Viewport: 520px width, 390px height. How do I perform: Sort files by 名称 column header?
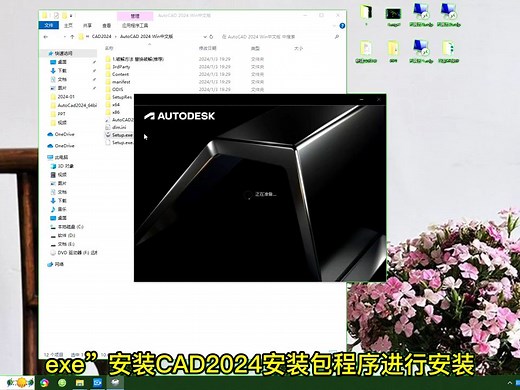(109, 48)
